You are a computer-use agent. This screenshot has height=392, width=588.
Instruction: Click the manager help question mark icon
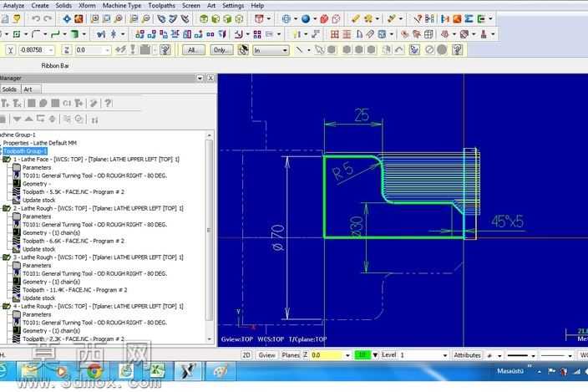pos(108,103)
